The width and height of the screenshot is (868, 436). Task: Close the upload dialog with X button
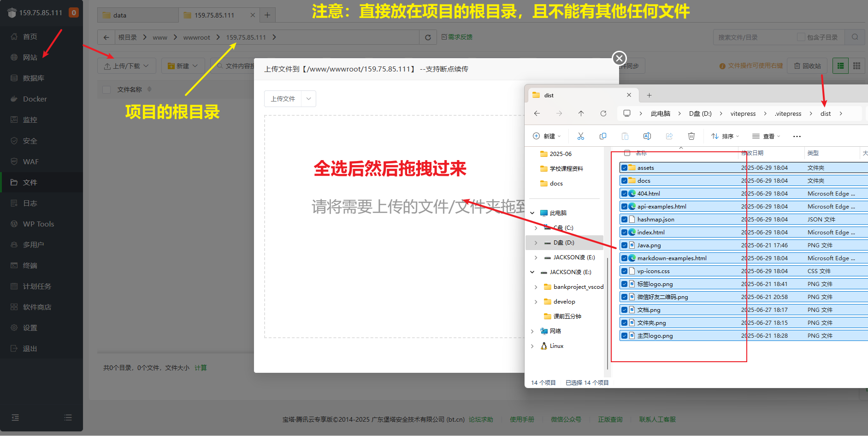(x=619, y=58)
